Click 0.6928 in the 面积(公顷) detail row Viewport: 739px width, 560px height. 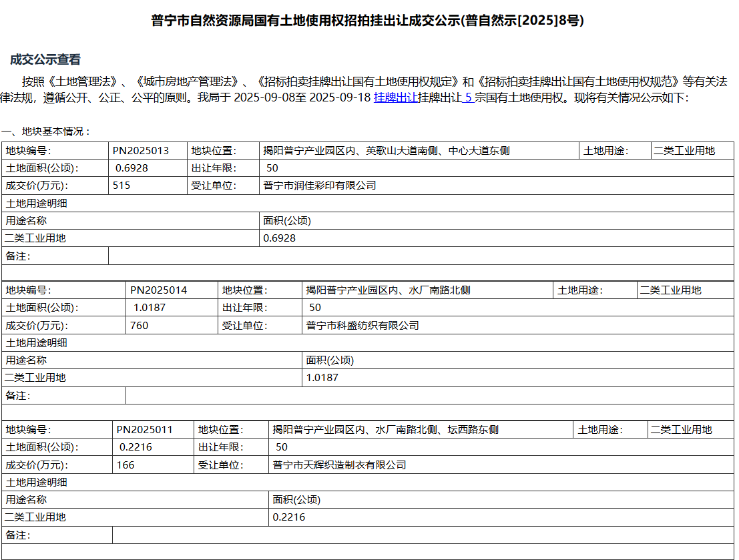point(280,238)
